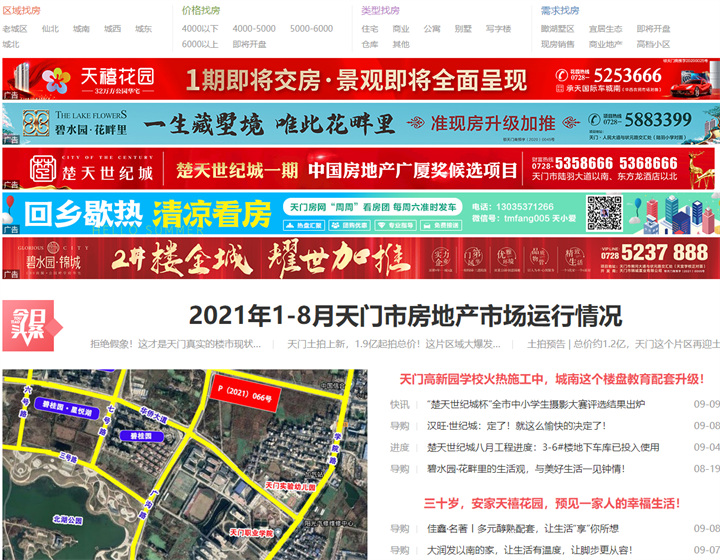The image size is (720, 560).
Task: Open headline 2021年1-8月天门市房地产市场运行情况
Action: click(x=405, y=316)
